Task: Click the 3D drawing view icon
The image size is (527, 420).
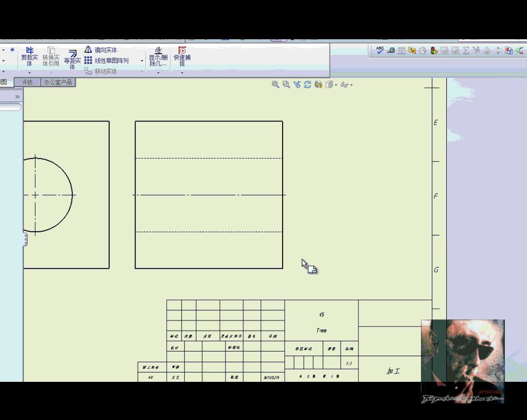Action: (318, 84)
